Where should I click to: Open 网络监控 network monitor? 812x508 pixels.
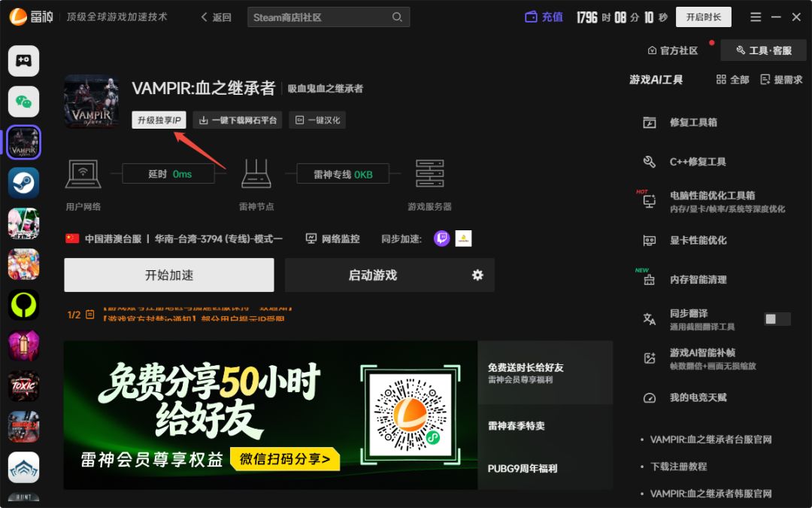pos(332,239)
